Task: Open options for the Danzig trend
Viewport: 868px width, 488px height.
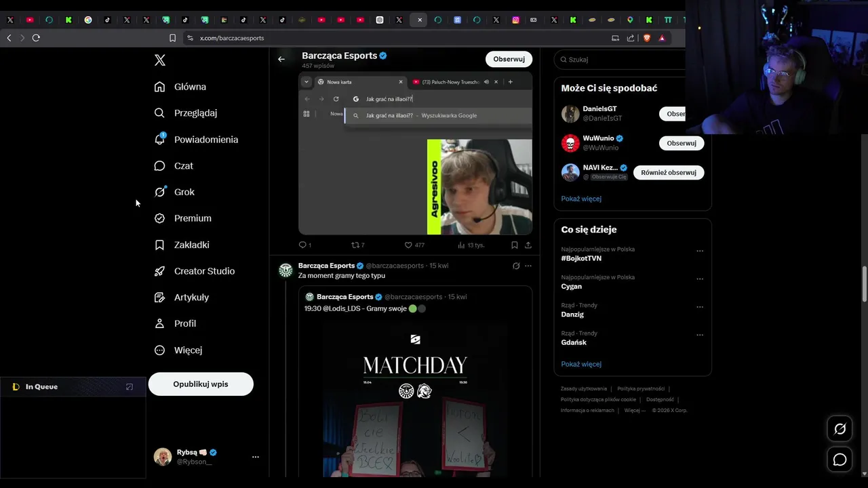Action: coord(700,306)
